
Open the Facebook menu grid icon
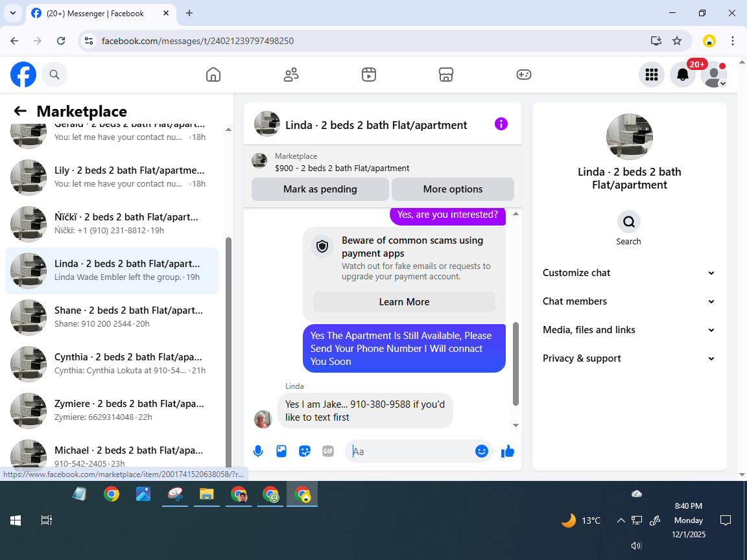[x=651, y=75]
